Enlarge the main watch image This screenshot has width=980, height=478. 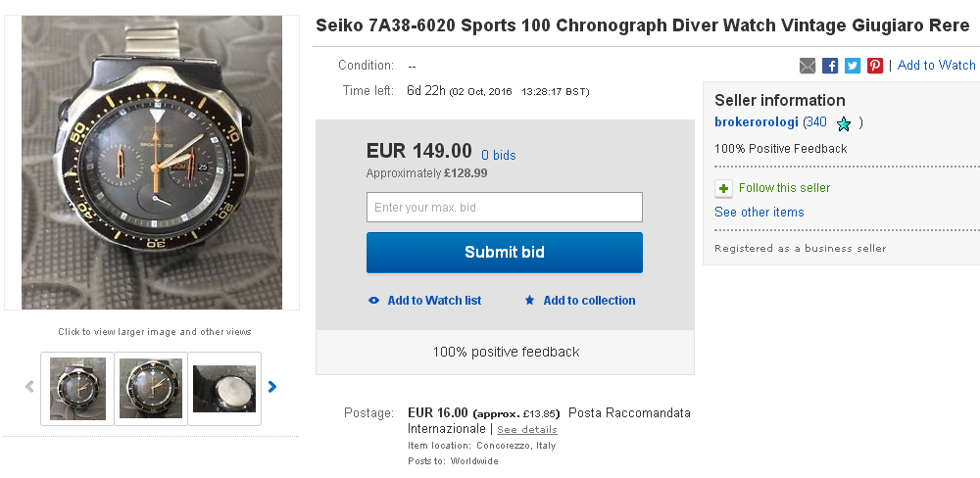pos(152,163)
